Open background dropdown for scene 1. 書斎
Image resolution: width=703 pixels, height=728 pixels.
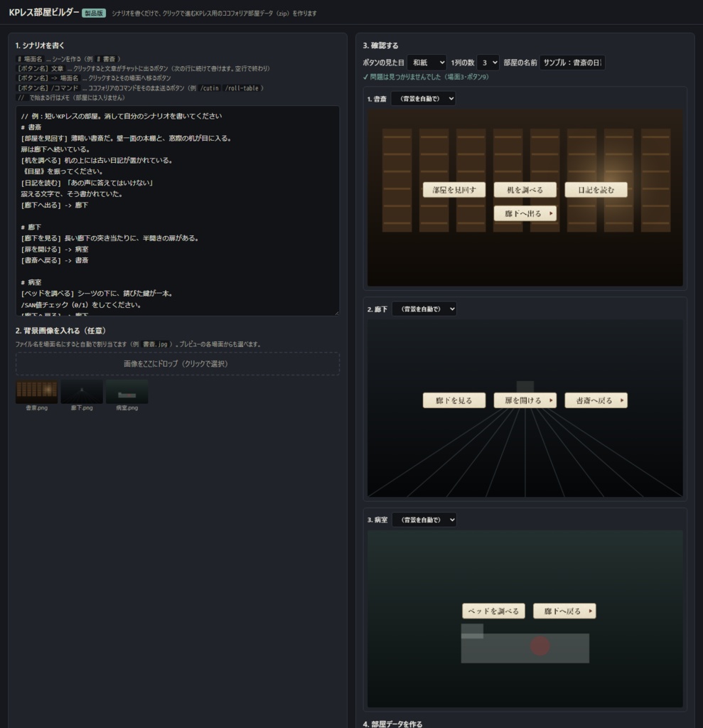[423, 98]
